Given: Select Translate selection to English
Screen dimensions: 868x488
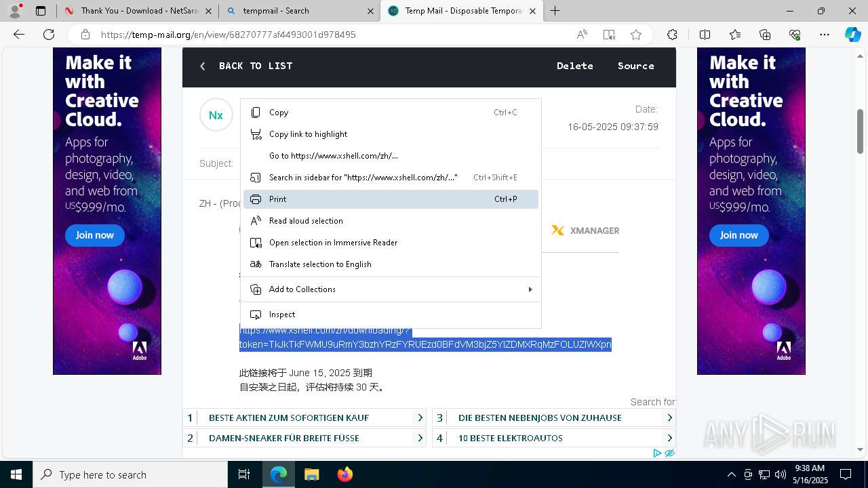Looking at the screenshot, I should pyautogui.click(x=391, y=264).
